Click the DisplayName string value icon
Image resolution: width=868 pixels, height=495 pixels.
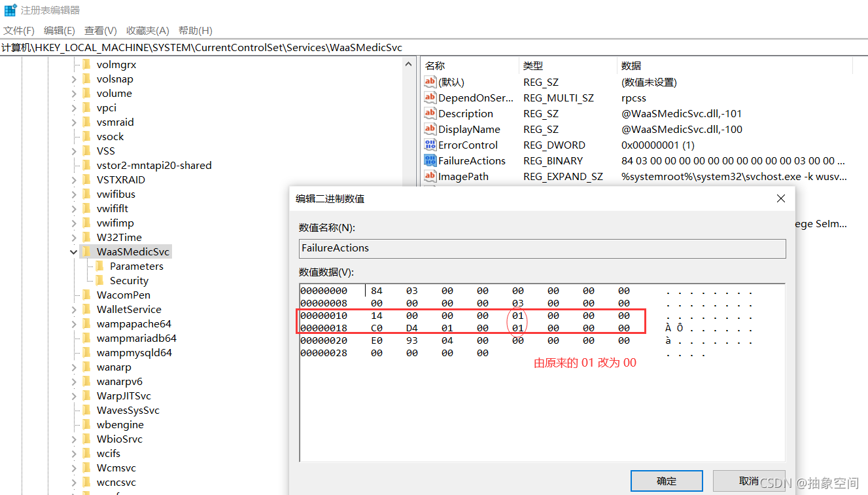coord(430,129)
